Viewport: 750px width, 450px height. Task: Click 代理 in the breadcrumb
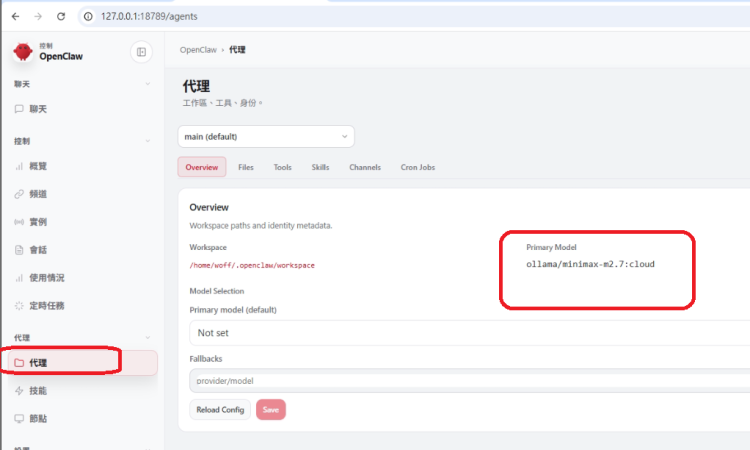click(237, 50)
